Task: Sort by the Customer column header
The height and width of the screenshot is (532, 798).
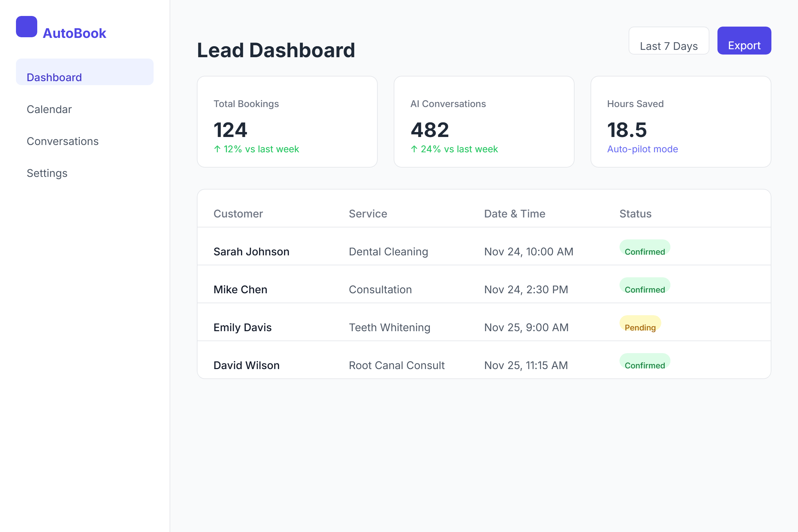Action: (x=238, y=214)
